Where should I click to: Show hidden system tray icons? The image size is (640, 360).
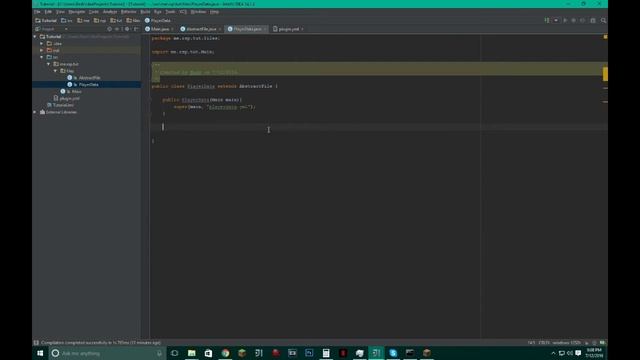click(x=553, y=353)
